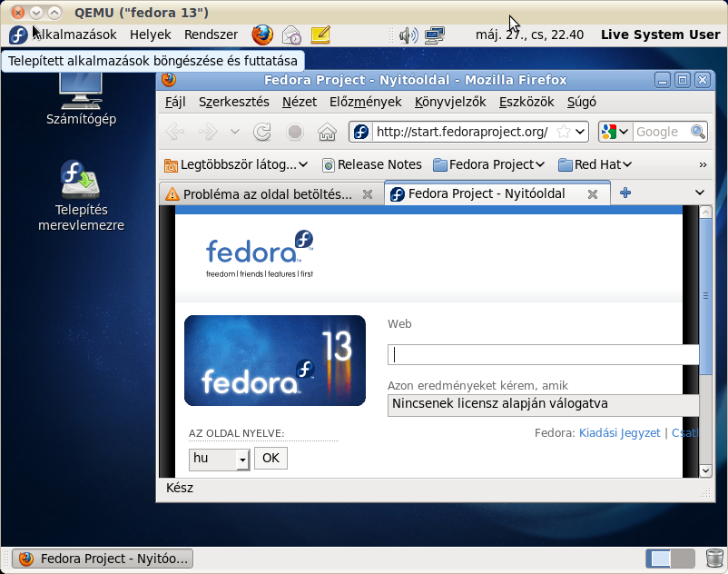Viewport: 728px width, 574px height.
Task: Go to the Firefox home page
Action: (x=327, y=132)
